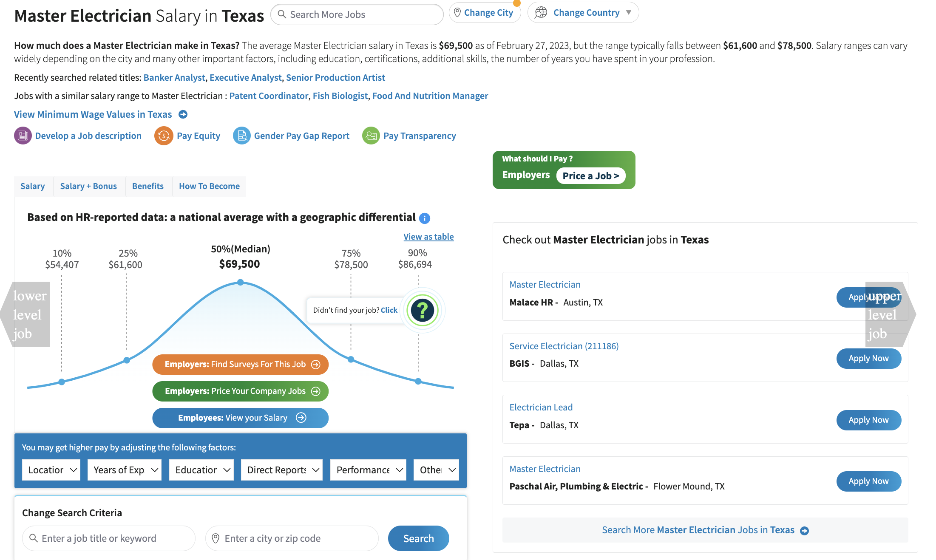The height and width of the screenshot is (560, 936).
Task: Click the Search More Jobs field
Action: [x=357, y=15]
